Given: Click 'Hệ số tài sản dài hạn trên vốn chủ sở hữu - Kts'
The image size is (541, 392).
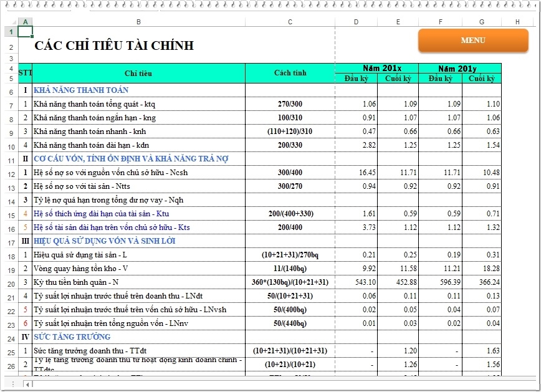Looking at the screenshot, I should pos(112,227).
